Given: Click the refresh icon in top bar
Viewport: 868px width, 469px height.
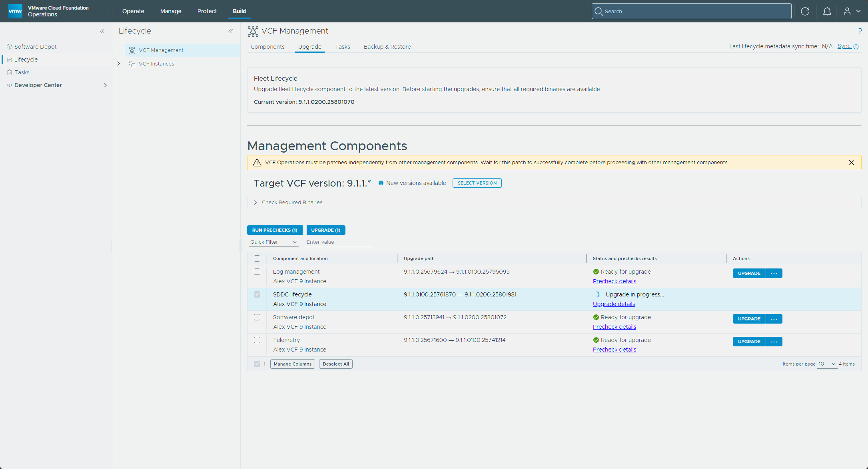Looking at the screenshot, I should 805,11.
